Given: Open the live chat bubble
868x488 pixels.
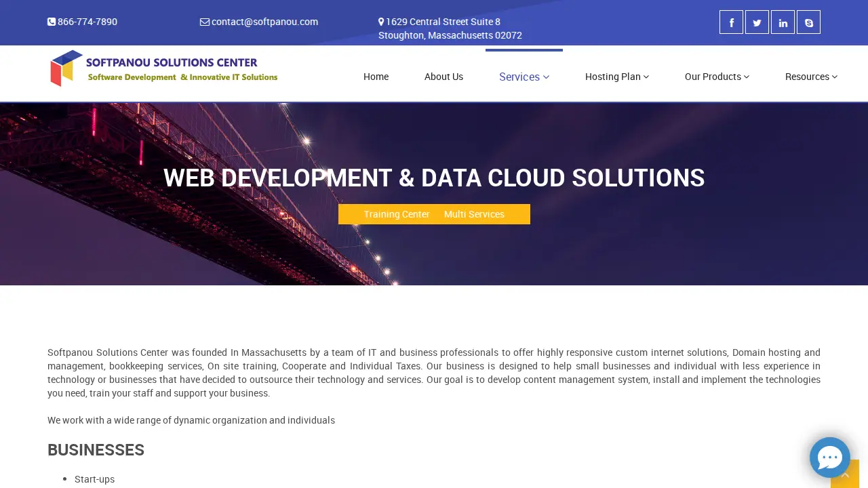Looking at the screenshot, I should point(829,457).
